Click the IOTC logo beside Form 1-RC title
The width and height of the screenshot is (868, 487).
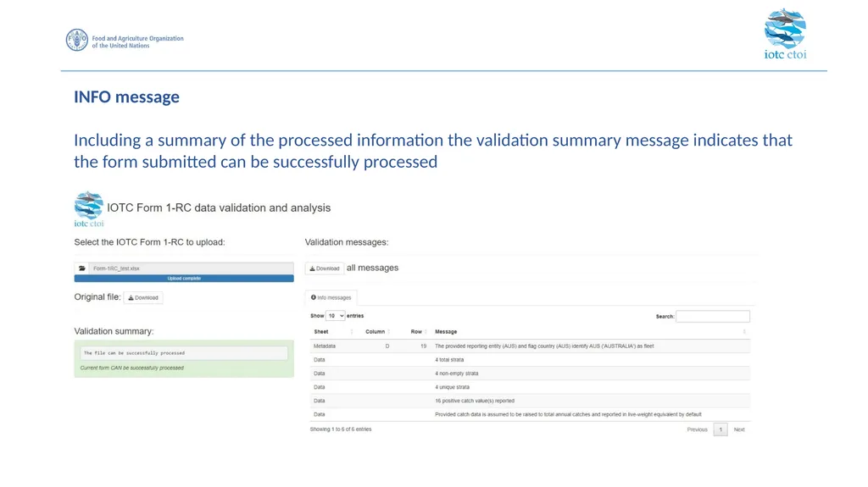tap(88, 209)
